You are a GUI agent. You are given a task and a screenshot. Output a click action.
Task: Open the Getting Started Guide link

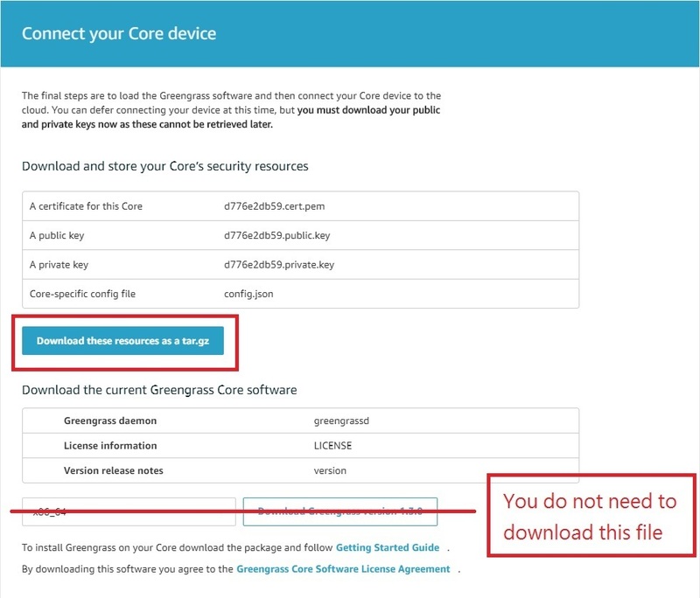[x=388, y=547]
